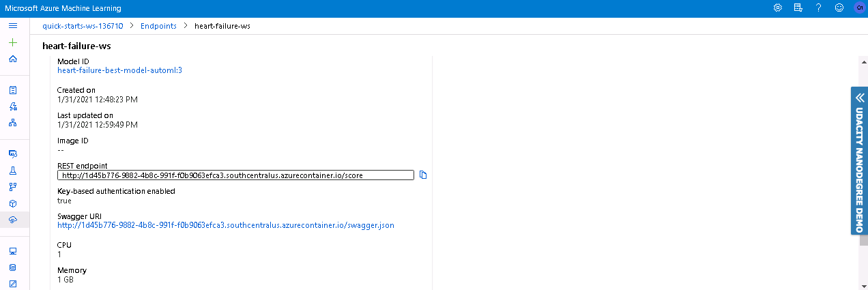Open the Swagger URI json link
The image size is (868, 290).
(x=226, y=225)
